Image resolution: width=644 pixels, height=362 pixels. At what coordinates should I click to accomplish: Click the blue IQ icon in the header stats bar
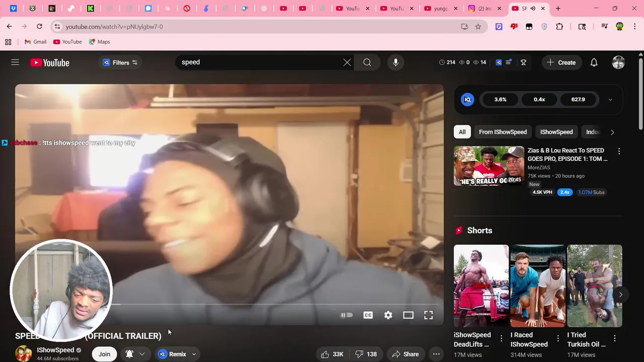499,62
